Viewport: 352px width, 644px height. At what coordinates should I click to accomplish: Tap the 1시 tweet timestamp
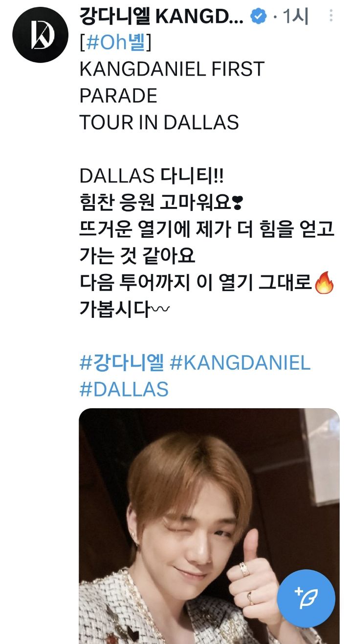296,17
